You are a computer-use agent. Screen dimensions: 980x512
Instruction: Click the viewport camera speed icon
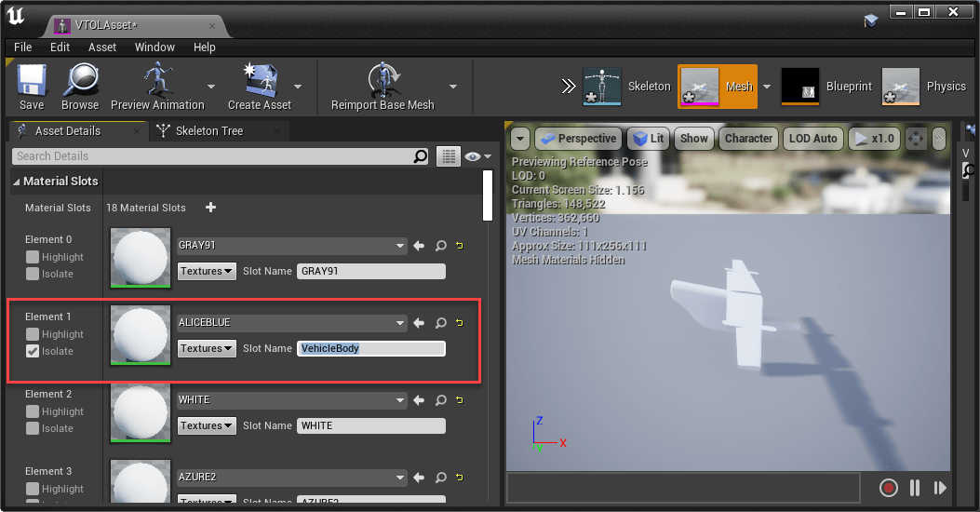[916, 138]
